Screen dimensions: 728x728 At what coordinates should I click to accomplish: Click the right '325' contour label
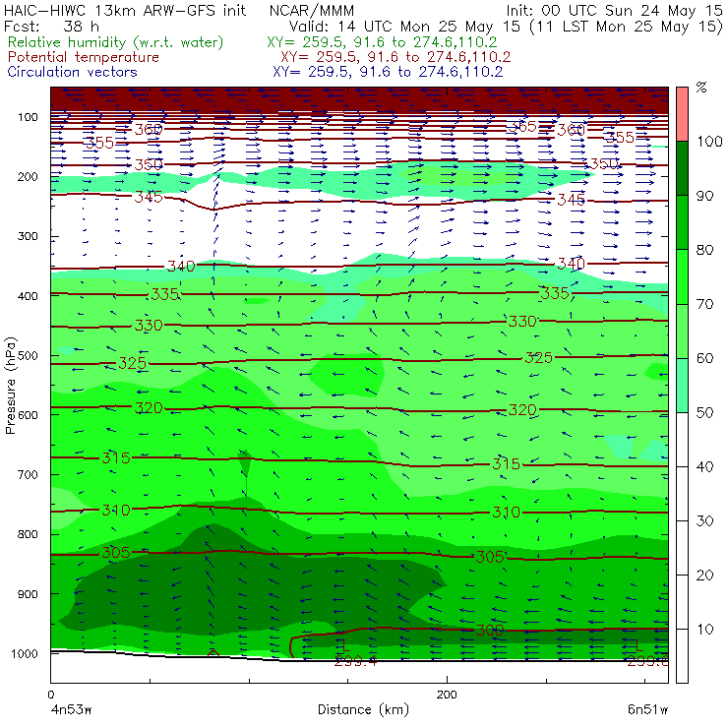pos(538,357)
